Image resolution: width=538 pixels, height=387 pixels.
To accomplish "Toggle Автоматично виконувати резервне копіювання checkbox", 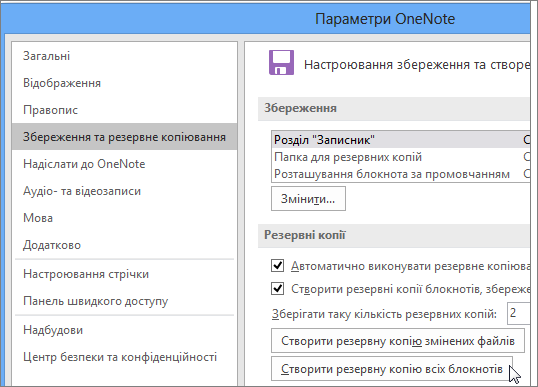I will pyautogui.click(x=277, y=266).
